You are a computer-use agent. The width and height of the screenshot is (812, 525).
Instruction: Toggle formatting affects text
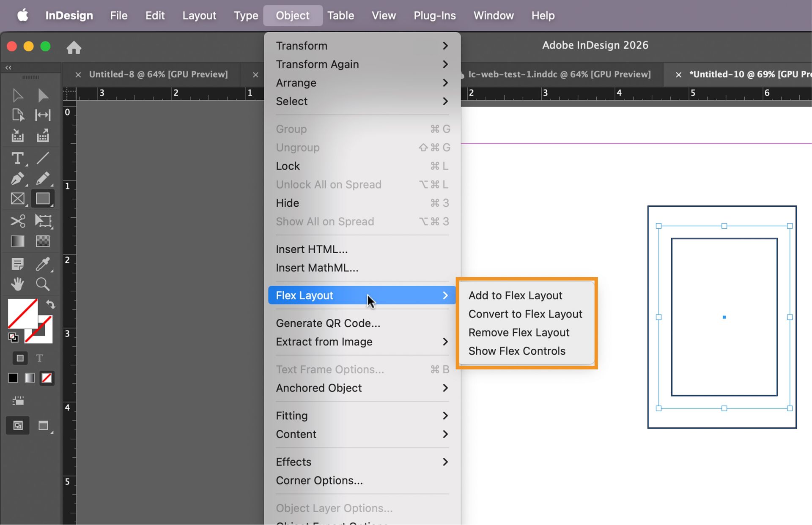[x=39, y=358]
